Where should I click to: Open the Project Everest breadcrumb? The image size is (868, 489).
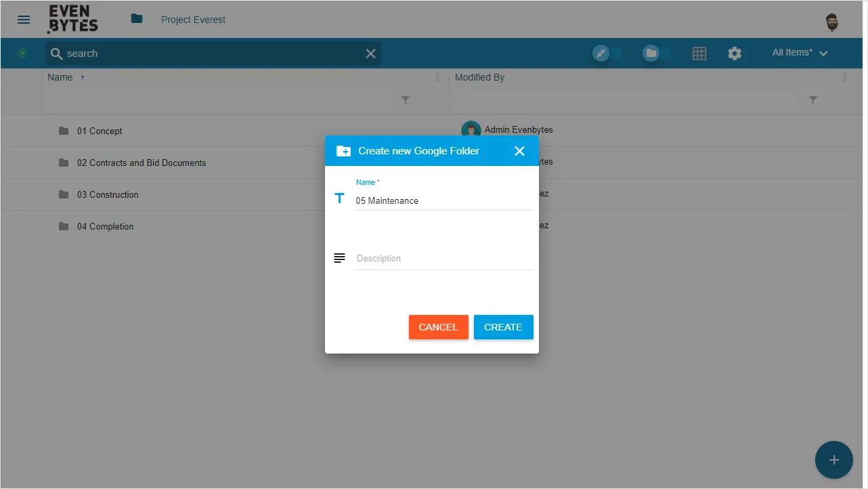tap(193, 20)
